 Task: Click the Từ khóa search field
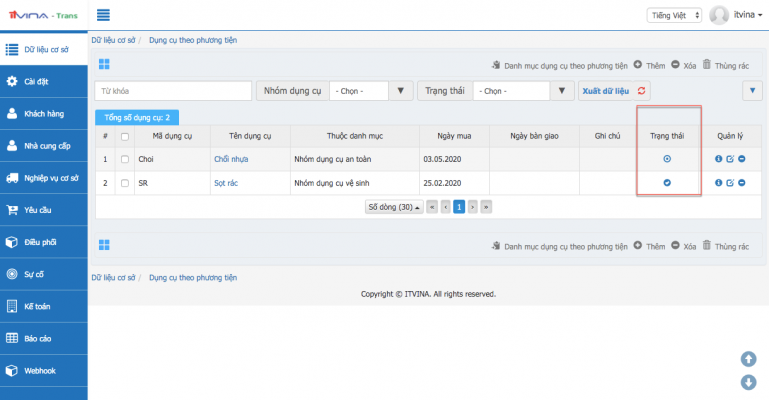(x=173, y=91)
